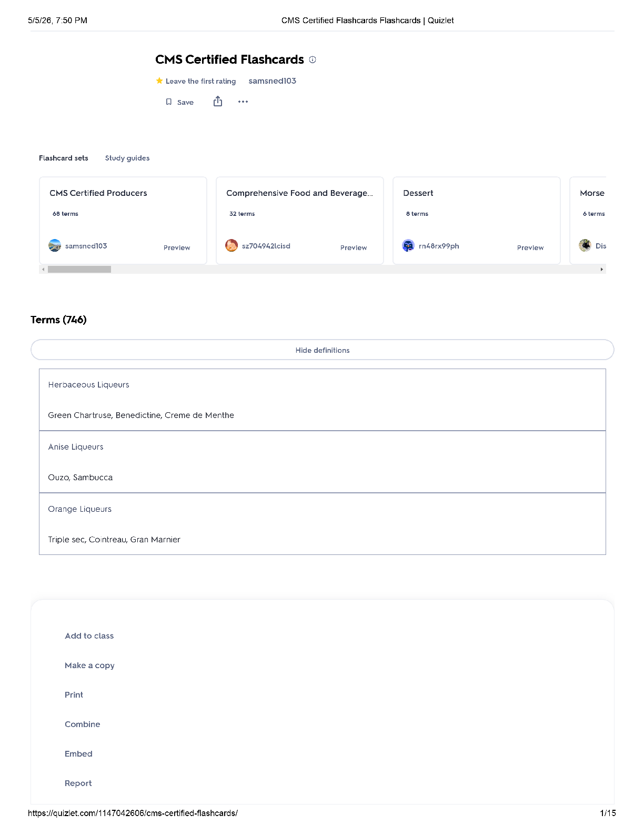The image size is (644, 834).
Task: Click the right arrow of the horizontal scrollbar
Action: pyautogui.click(x=602, y=269)
